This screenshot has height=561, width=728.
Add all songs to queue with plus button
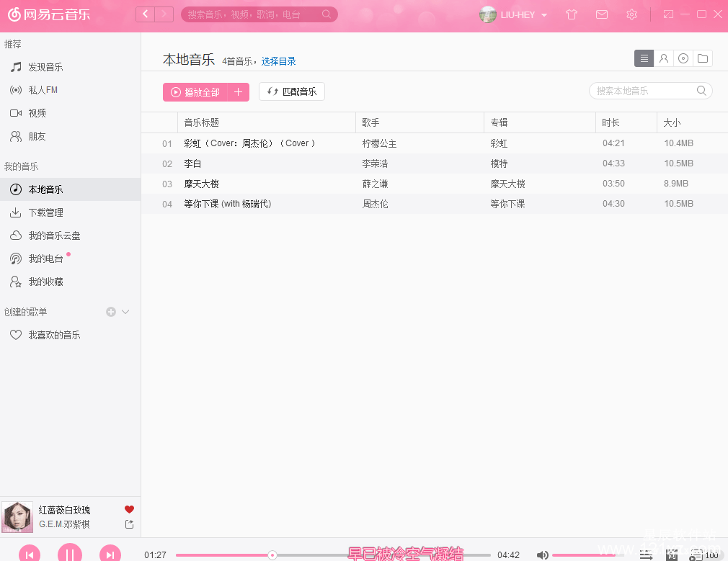point(238,92)
